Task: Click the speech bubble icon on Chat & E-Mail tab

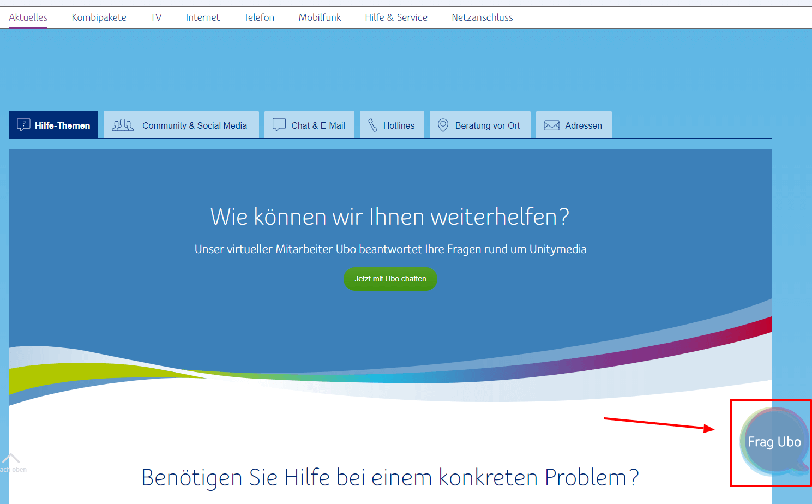Action: [x=279, y=124]
